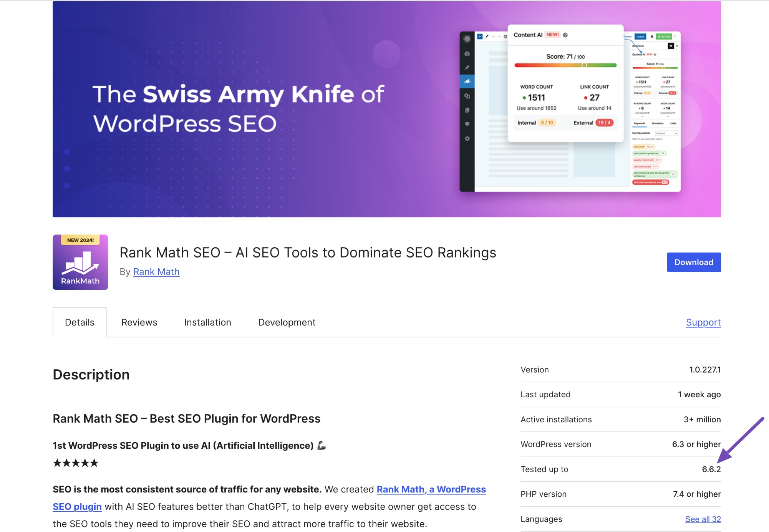The width and height of the screenshot is (769, 532).
Task: Open the Rank Math author link
Action: 156,272
